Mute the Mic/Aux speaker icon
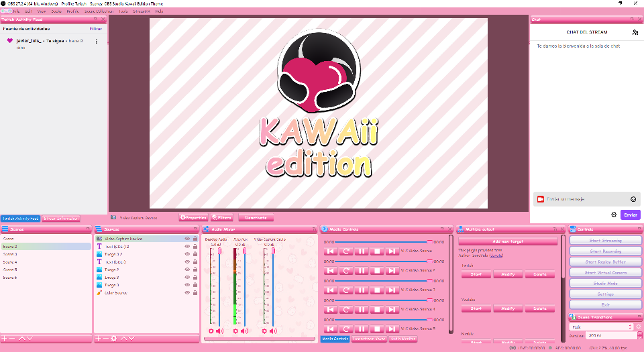 tap(244, 331)
